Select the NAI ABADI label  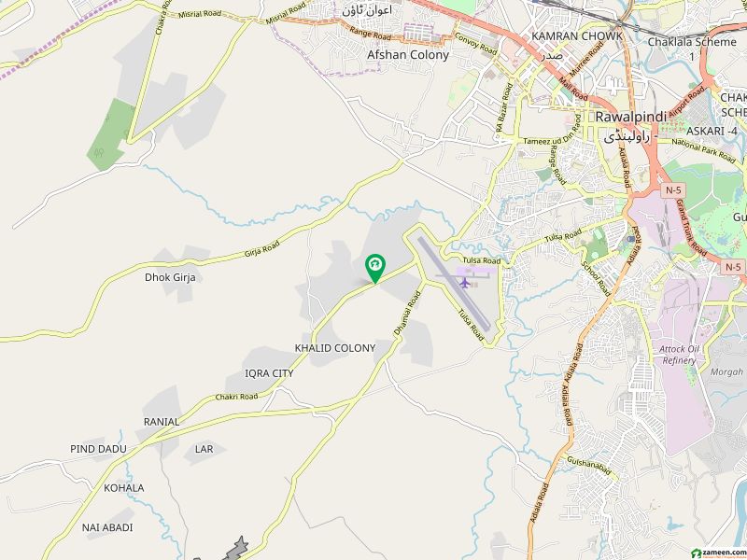tap(107, 527)
